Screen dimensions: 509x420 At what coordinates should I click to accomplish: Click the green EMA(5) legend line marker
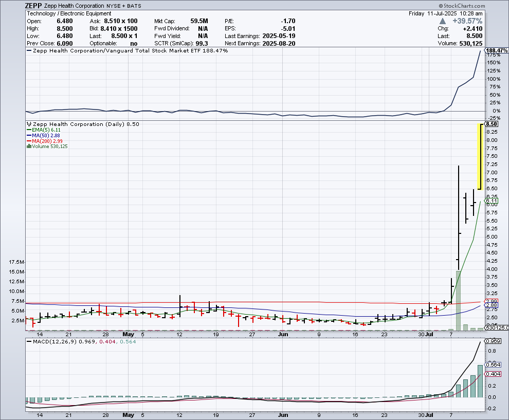point(29,130)
